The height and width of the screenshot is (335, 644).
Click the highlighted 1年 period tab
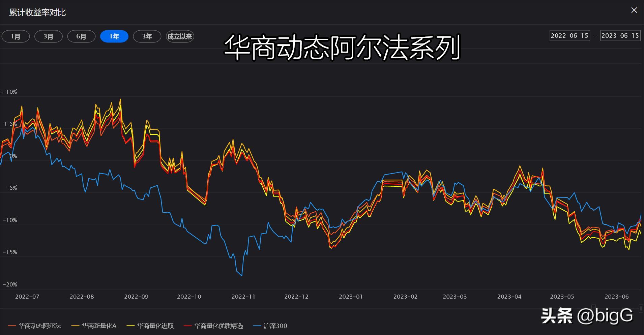tap(114, 36)
